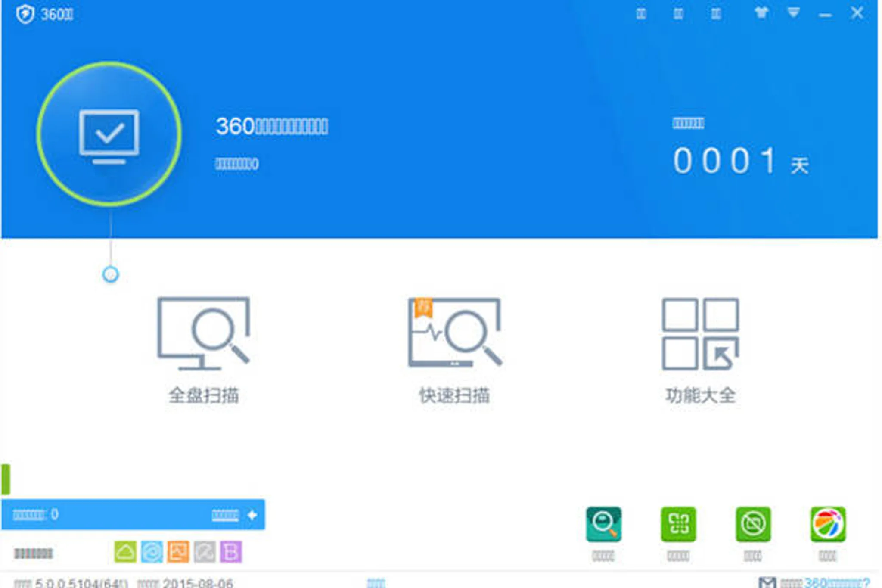
Task: Select the green cloud engine icon
Action: (125, 552)
